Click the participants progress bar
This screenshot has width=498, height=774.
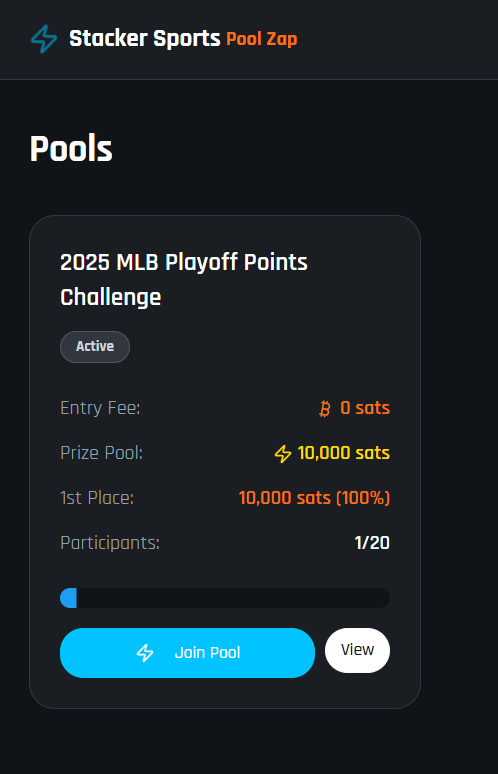(225, 598)
